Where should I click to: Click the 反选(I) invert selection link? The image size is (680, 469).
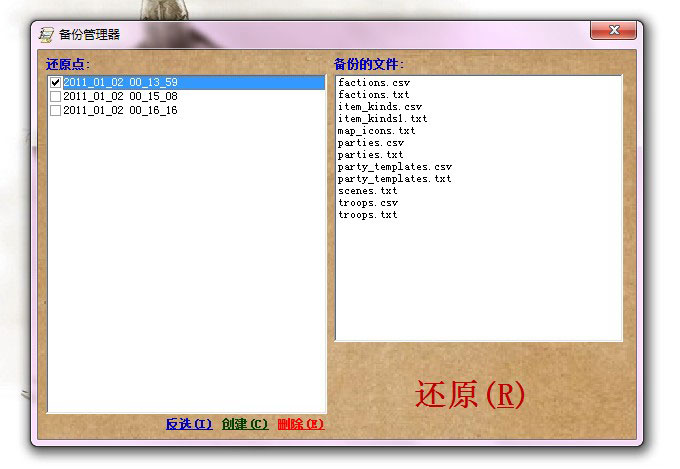[189, 424]
